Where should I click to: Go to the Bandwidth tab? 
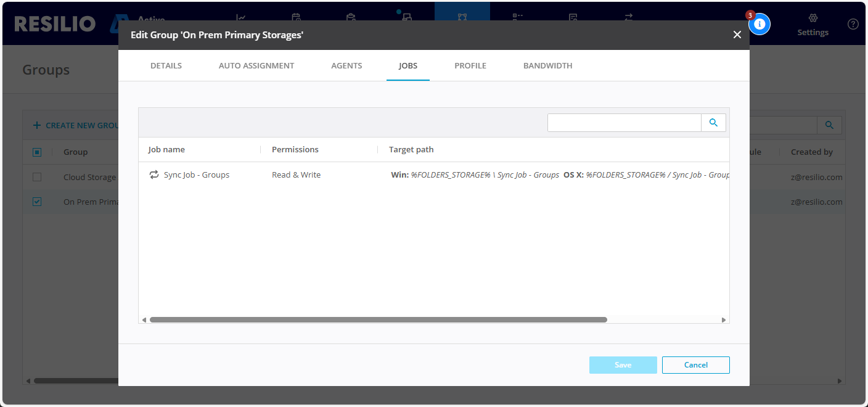point(547,66)
